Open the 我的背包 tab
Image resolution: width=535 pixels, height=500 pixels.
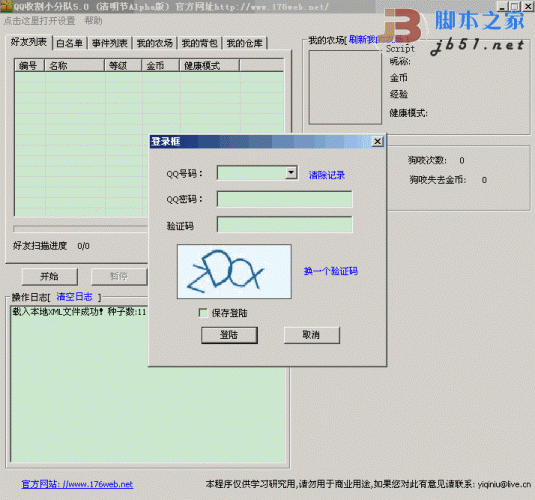coord(200,43)
